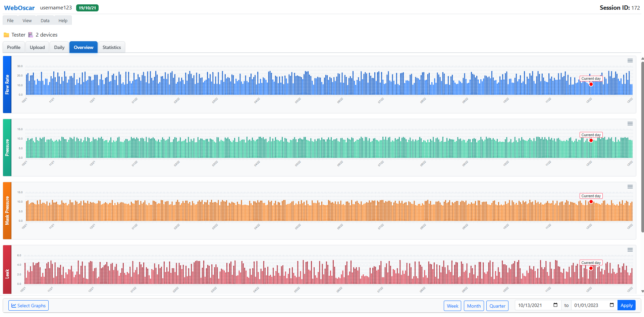Open the start date calendar picker icon
644x317 pixels.
pos(555,305)
